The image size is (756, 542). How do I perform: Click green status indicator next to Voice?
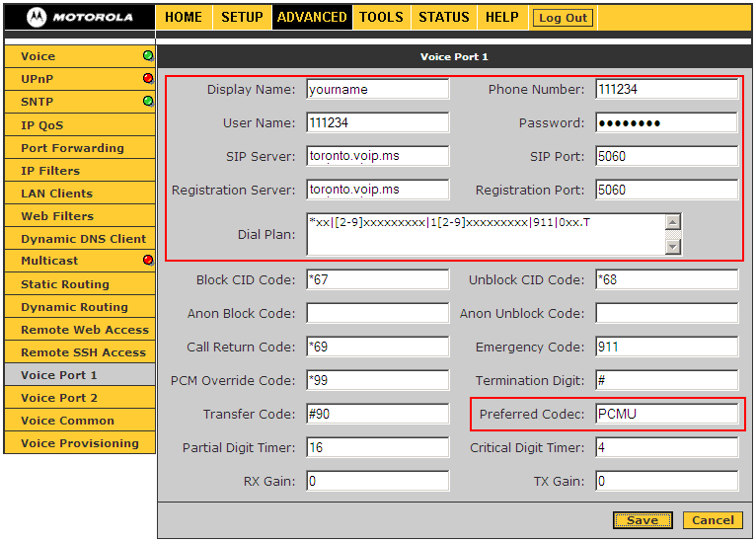(x=148, y=56)
